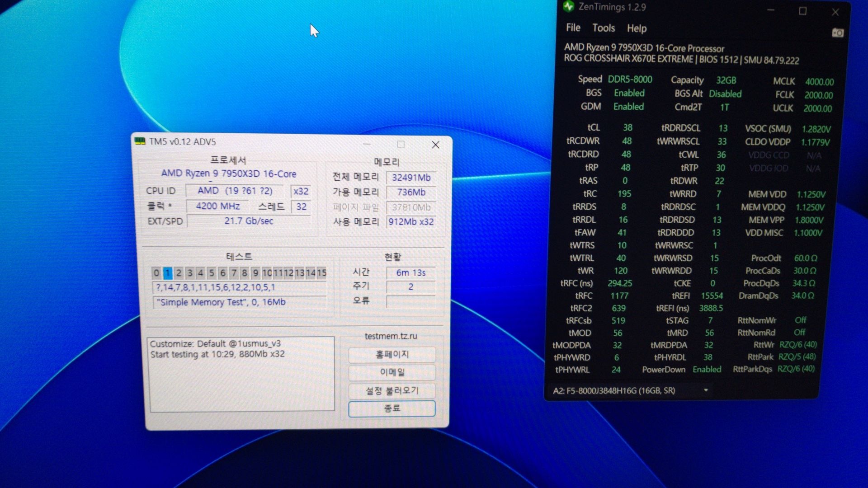
Task: Click the 종료 button in TM5
Action: 392,408
